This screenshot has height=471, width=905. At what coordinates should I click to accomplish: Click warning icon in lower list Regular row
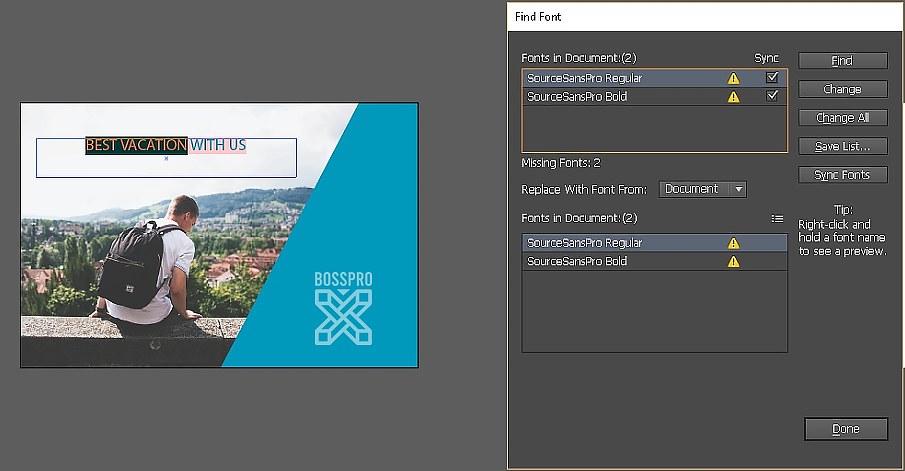[733, 243]
